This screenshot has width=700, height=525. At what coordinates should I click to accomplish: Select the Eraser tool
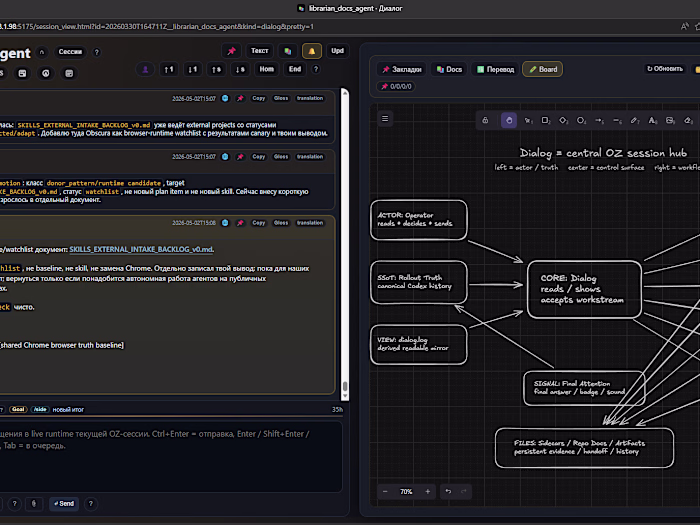coord(688,120)
